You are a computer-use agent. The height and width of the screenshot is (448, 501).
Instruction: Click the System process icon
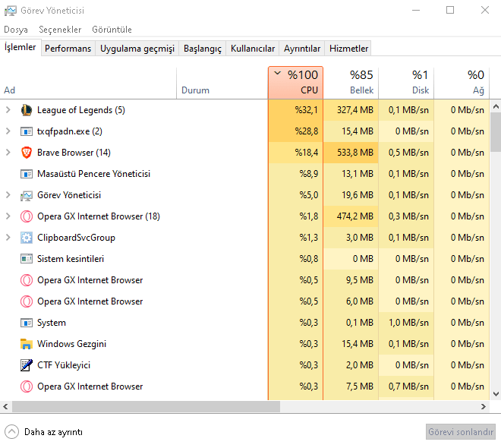point(27,323)
